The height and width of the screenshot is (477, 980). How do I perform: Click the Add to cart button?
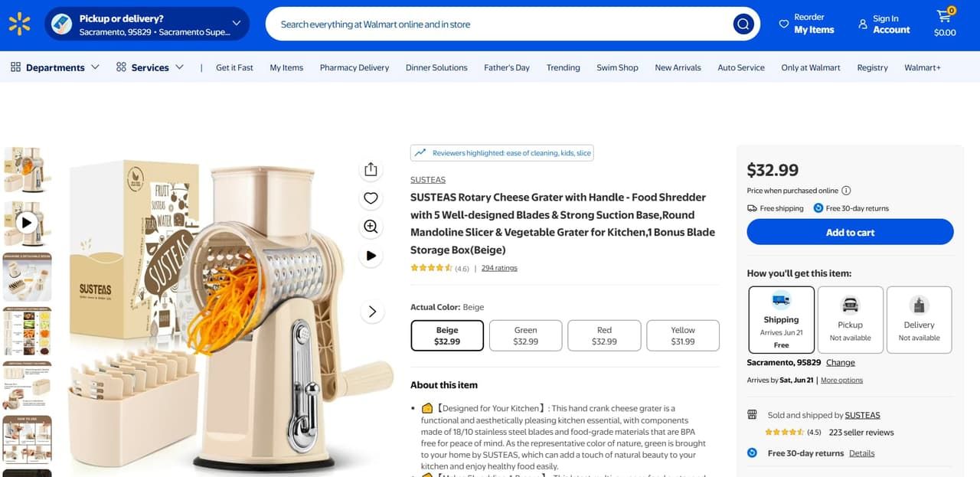tap(850, 232)
